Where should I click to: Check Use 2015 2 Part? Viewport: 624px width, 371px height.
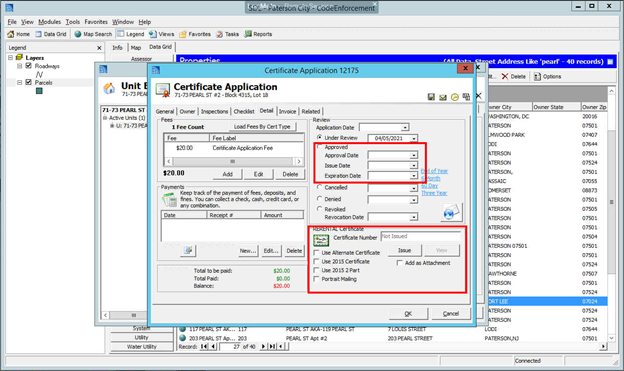[316, 270]
